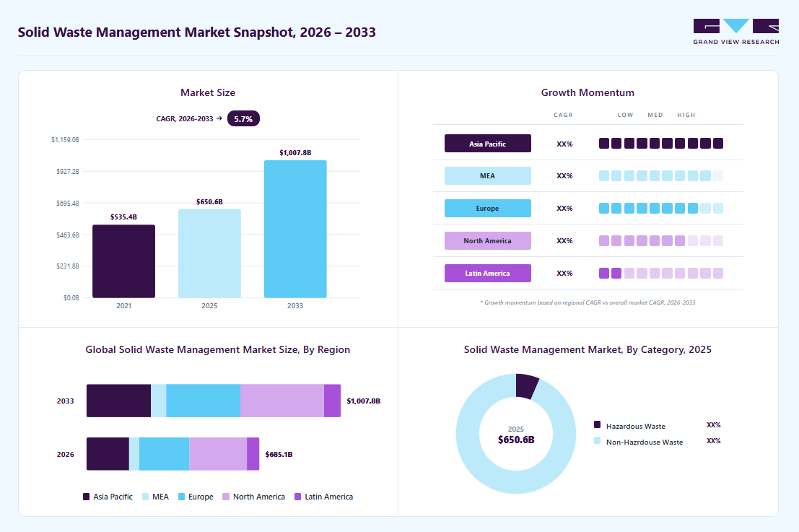Click the Growth Momentum heading
The image size is (799, 532).
(x=588, y=92)
